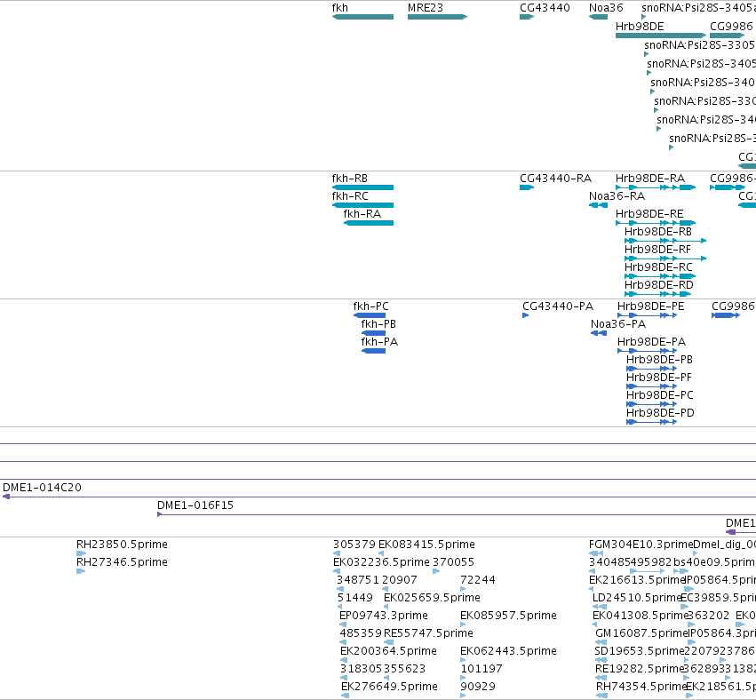
Task: Click the CG43440 gene feature
Action: point(527,17)
